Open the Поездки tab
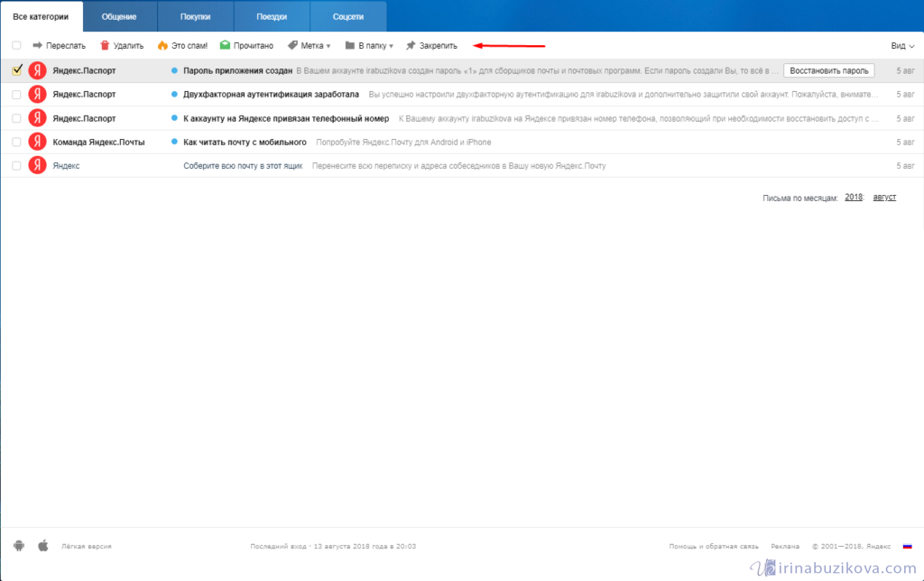 pyautogui.click(x=272, y=16)
